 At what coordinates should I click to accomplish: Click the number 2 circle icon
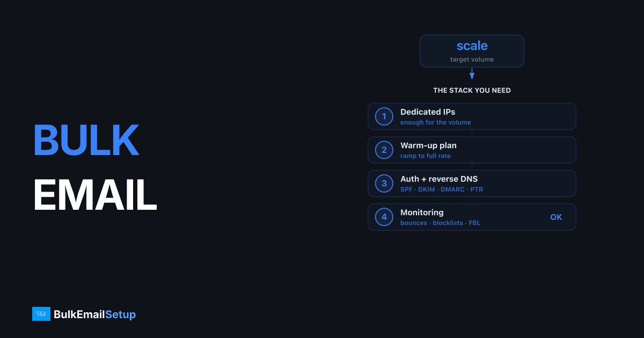tap(384, 150)
